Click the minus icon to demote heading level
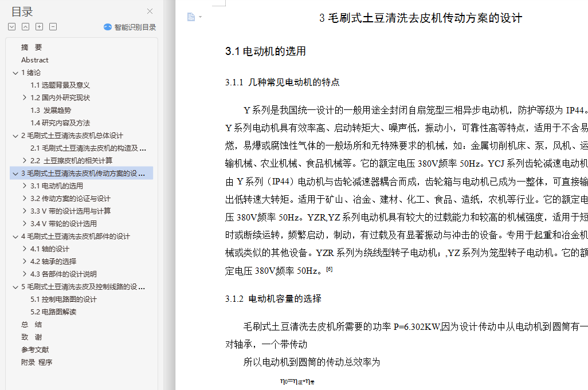588x390 pixels. tap(53, 26)
